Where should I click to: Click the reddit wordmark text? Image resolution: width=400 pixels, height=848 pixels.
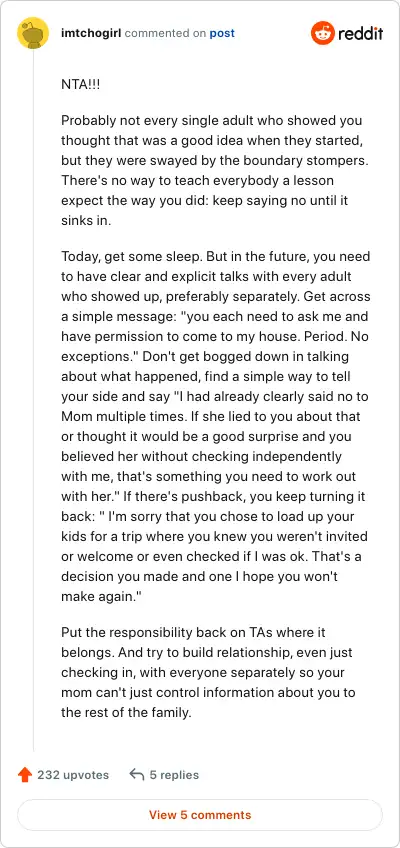(361, 34)
